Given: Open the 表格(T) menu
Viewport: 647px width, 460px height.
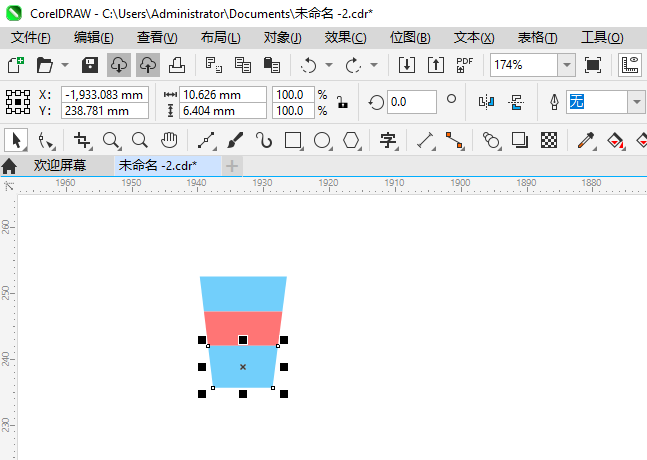Looking at the screenshot, I should pos(537,38).
